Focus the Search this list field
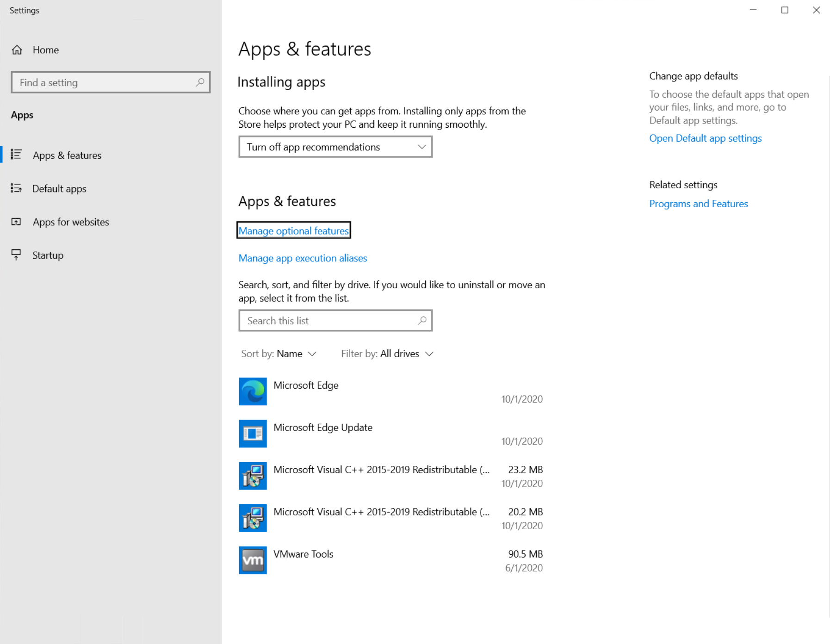830x644 pixels. pos(335,321)
